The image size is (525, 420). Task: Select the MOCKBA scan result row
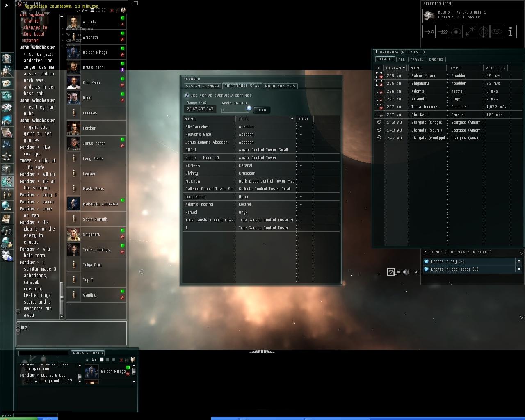point(261,181)
